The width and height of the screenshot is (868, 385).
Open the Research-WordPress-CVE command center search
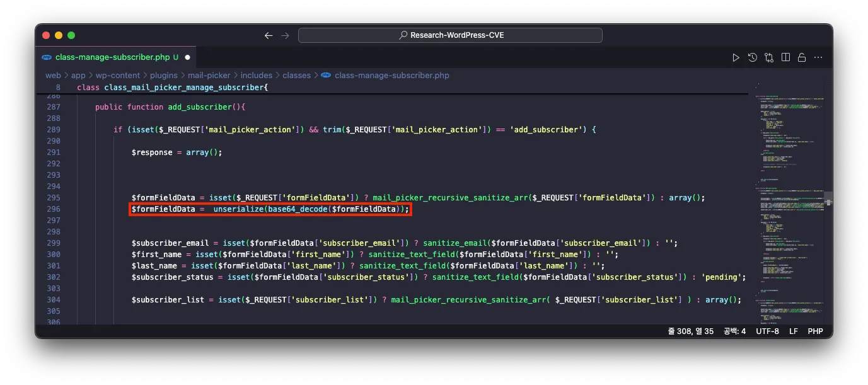(450, 35)
